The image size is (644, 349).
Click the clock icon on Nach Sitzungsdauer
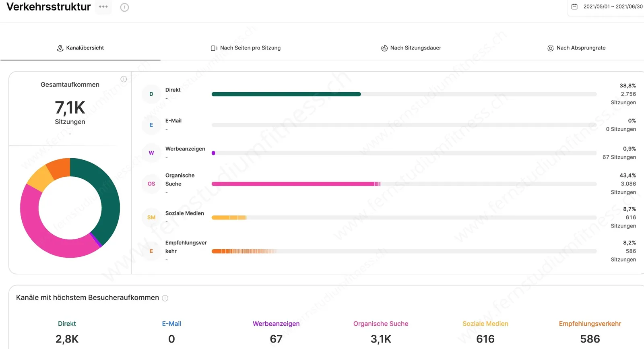pyautogui.click(x=384, y=48)
